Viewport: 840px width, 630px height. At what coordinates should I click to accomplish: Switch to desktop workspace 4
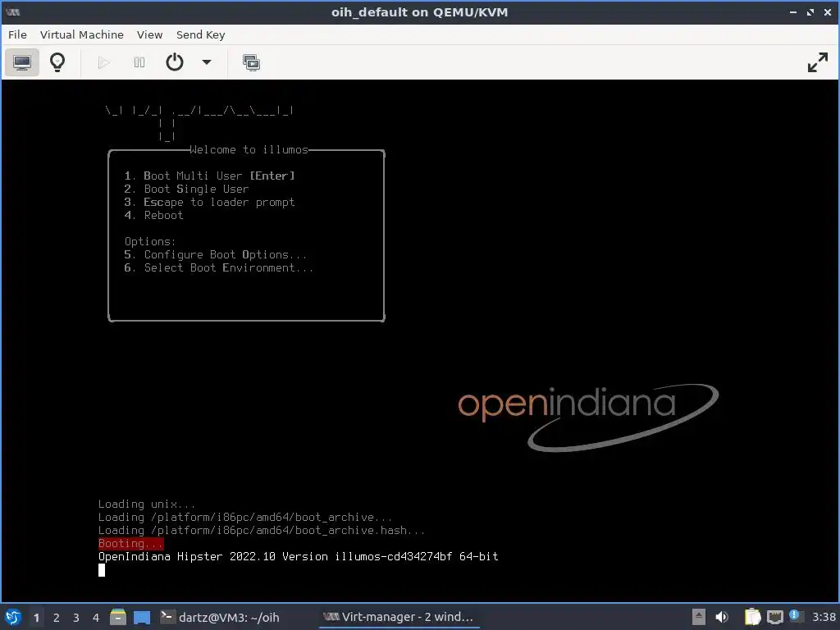[96, 618]
